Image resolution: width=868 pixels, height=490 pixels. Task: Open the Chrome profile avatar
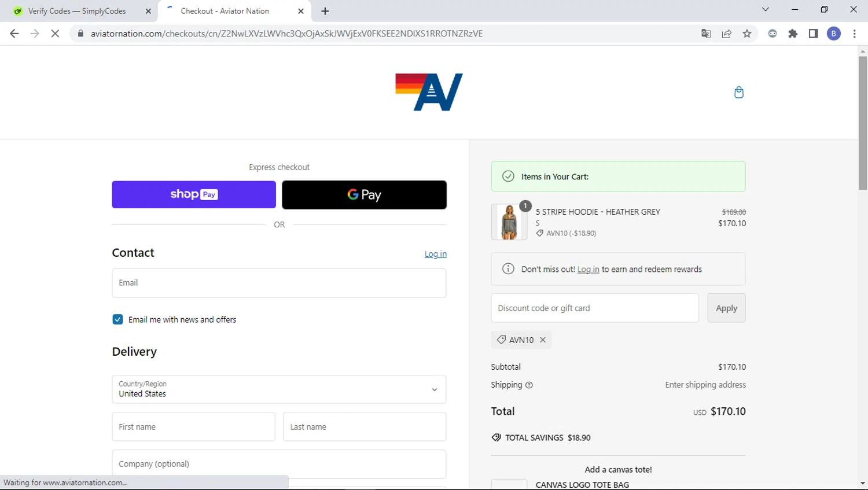834,34
